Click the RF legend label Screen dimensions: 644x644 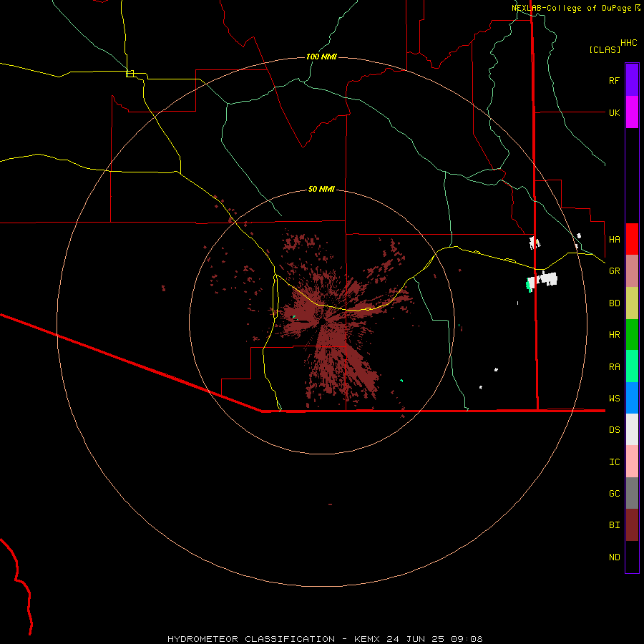[614, 80]
